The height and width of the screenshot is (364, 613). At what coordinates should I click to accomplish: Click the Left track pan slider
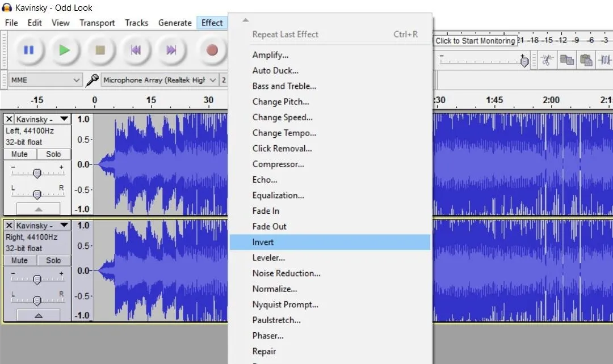click(37, 194)
